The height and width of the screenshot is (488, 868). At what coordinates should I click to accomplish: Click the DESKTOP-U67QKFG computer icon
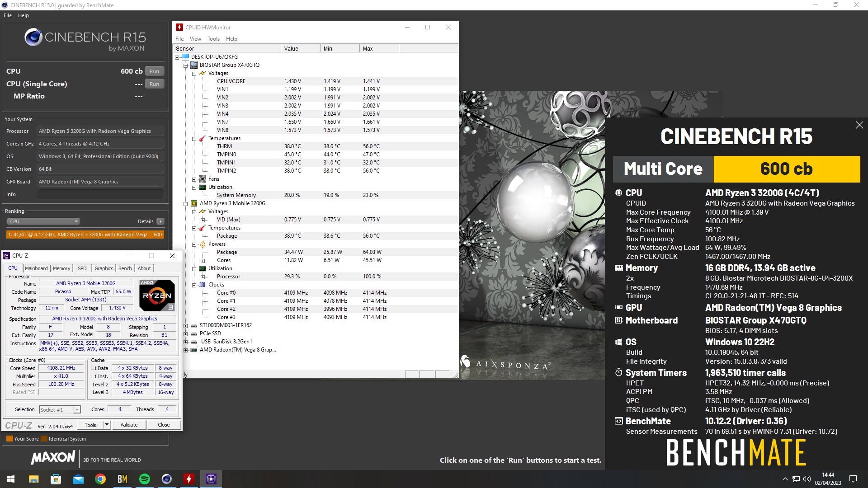tap(185, 57)
